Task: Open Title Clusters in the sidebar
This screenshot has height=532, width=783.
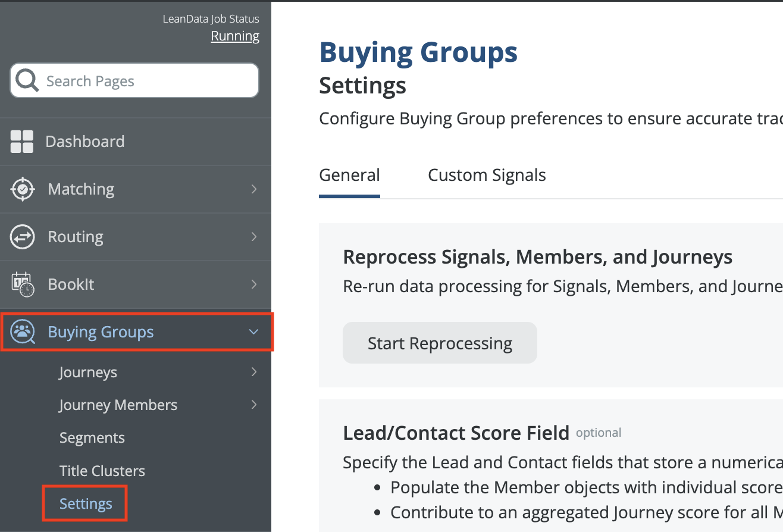Action: click(102, 471)
